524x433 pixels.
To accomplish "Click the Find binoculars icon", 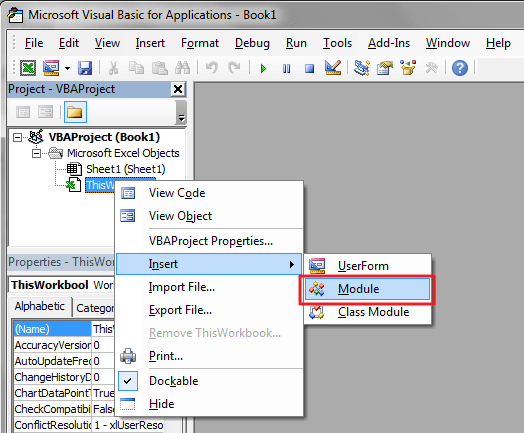I will pyautogui.click(x=182, y=68).
